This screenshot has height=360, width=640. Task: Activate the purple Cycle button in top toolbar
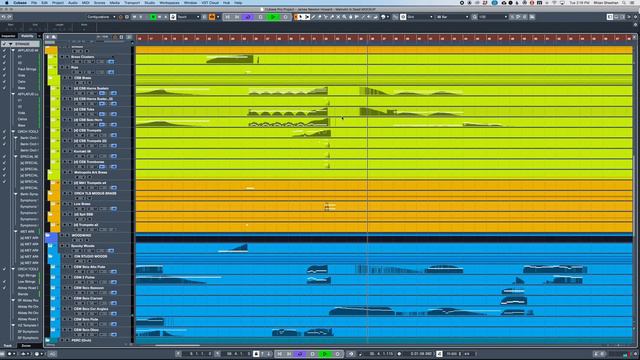click(x=248, y=17)
